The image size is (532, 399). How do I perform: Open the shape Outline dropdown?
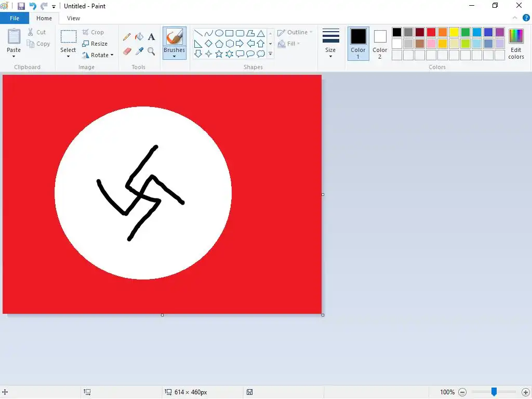coord(295,33)
